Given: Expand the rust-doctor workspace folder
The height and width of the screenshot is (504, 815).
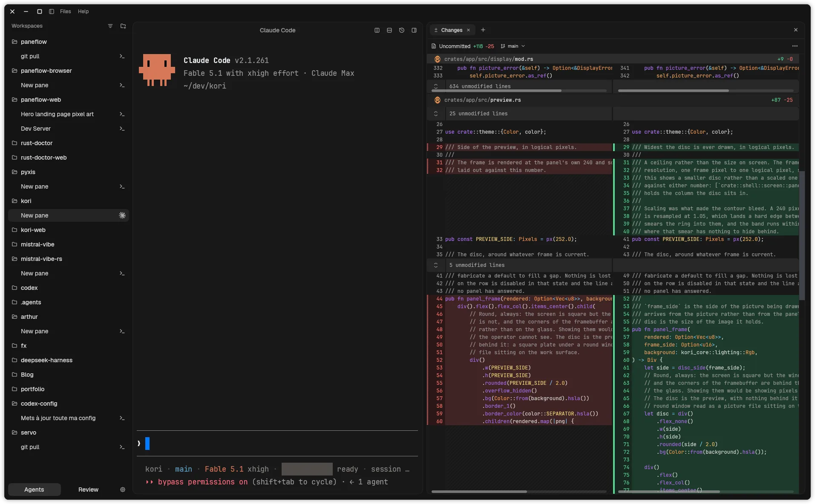Looking at the screenshot, I should point(14,143).
